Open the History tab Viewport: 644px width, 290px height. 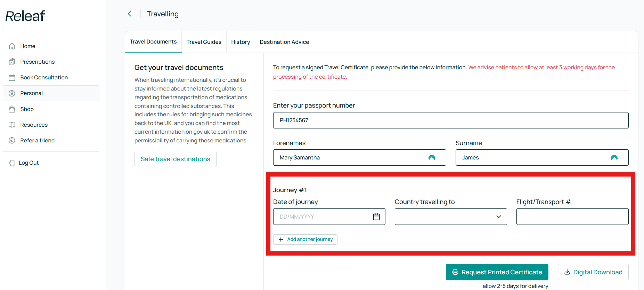point(241,42)
